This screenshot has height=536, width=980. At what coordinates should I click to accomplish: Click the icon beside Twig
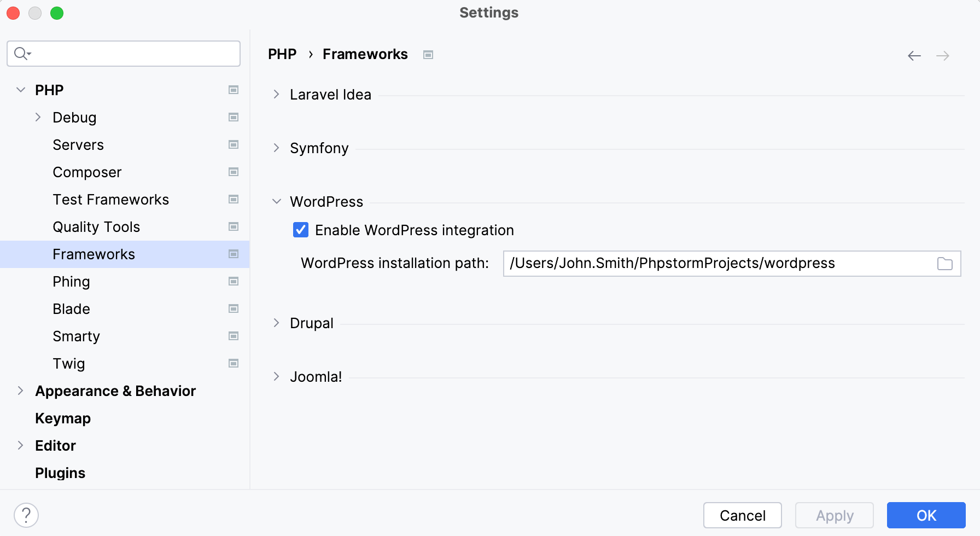234,363
